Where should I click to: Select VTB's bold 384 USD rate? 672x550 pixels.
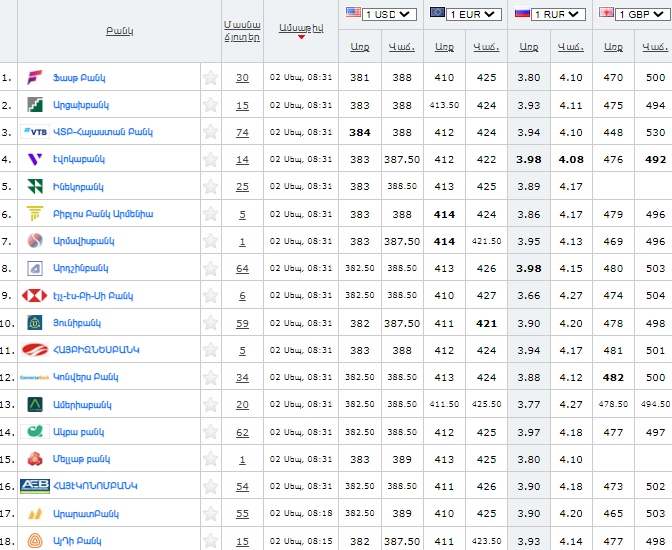click(x=360, y=132)
